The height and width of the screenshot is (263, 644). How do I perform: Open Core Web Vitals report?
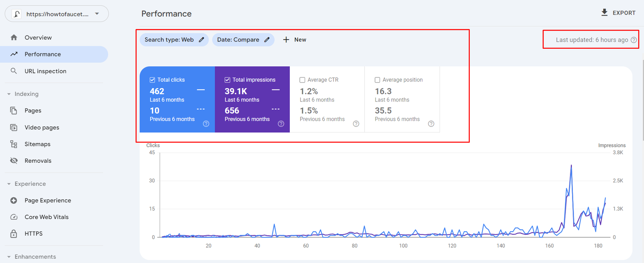click(x=46, y=217)
